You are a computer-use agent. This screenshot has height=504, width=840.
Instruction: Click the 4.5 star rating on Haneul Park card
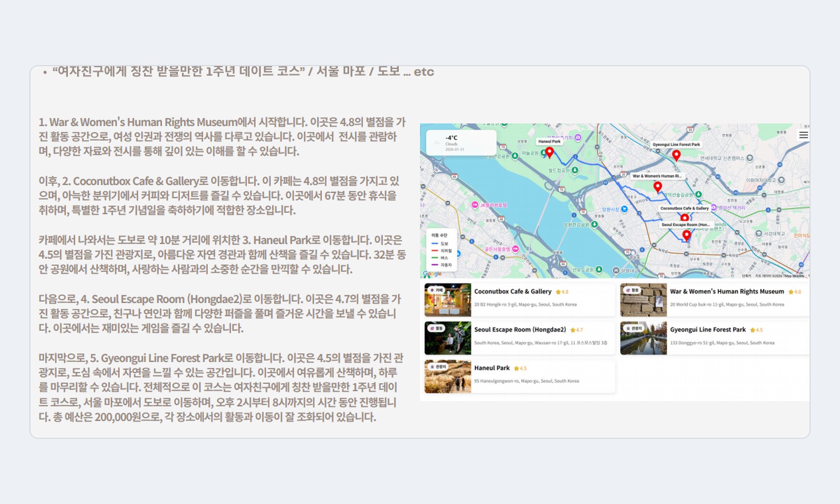pyautogui.click(x=520, y=369)
